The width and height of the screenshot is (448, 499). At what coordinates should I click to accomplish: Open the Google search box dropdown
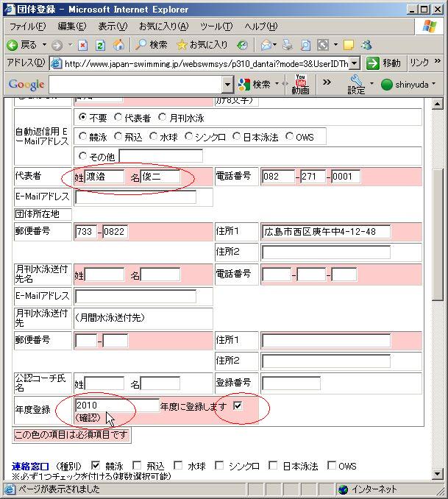227,85
